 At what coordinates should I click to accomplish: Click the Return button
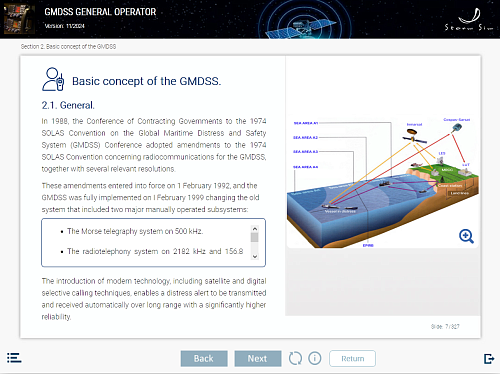click(x=352, y=358)
